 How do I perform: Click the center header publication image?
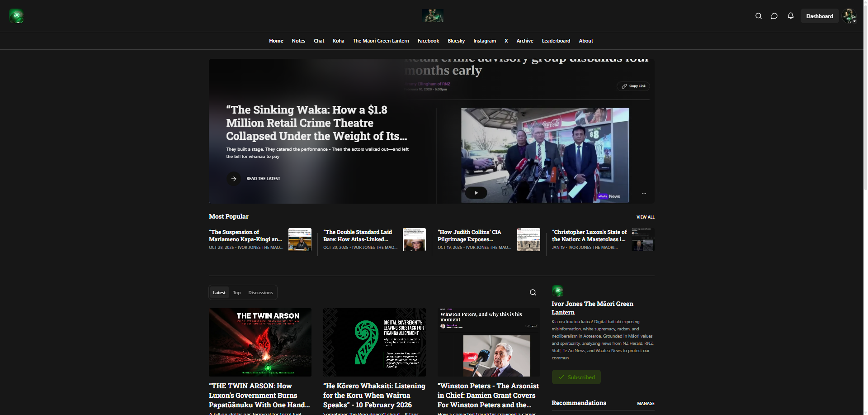point(433,16)
